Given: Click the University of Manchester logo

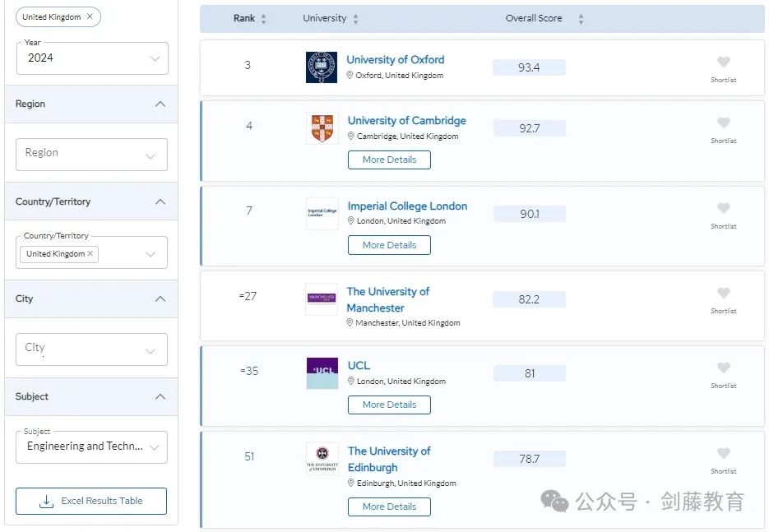Looking at the screenshot, I should [322, 298].
